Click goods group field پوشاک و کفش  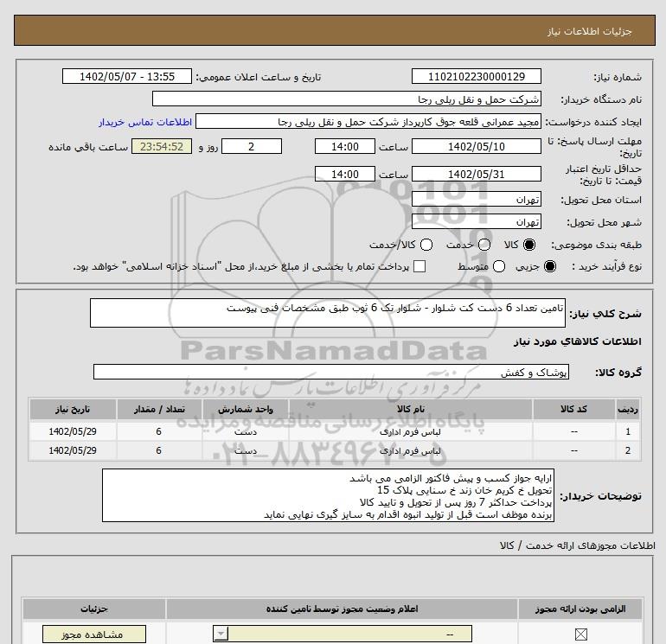pos(331,372)
